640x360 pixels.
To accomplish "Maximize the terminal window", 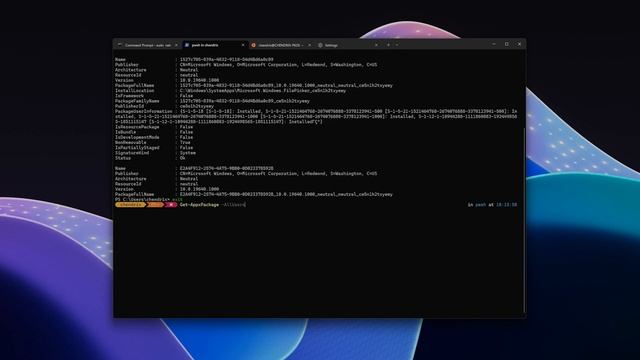I will pos(507,44).
